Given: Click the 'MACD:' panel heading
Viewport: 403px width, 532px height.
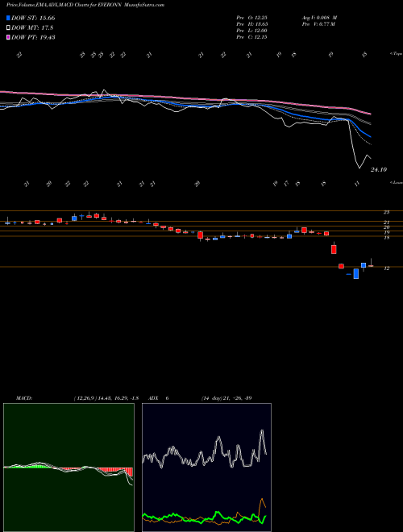Looking at the screenshot, I should (x=24, y=398).
